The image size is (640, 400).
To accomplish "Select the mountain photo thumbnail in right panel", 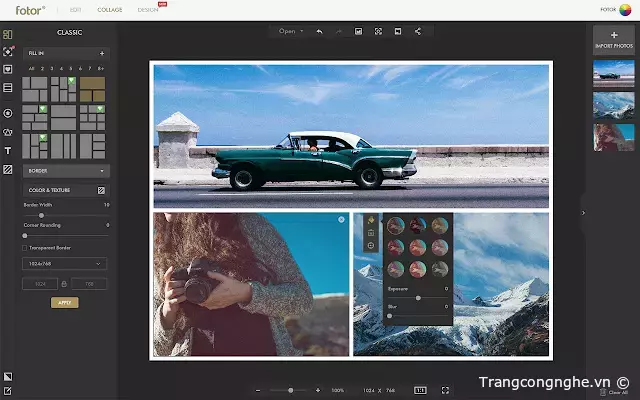I will (x=613, y=106).
